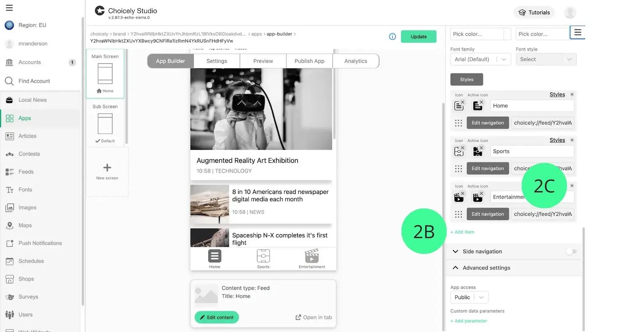Image resolution: width=644 pixels, height=332 pixels.
Task: Switch to the Preview tab
Action: click(x=263, y=61)
